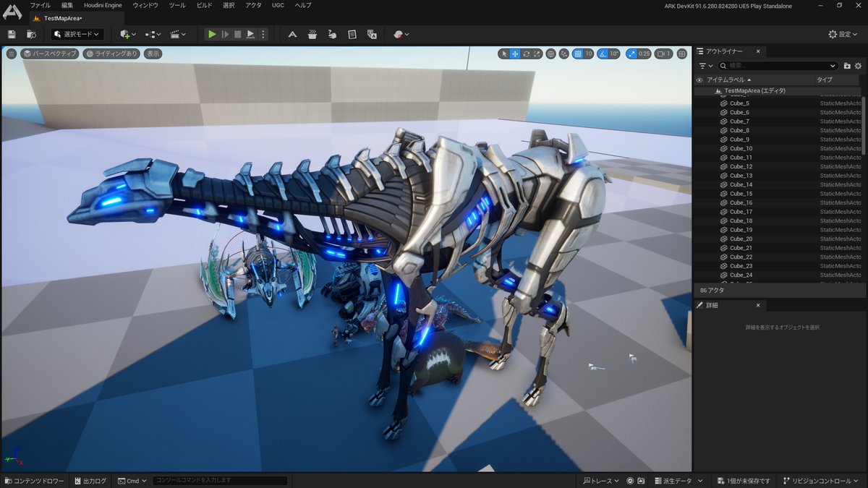868x488 pixels.
Task: Close the アウトライナー tab
Action: [758, 51]
